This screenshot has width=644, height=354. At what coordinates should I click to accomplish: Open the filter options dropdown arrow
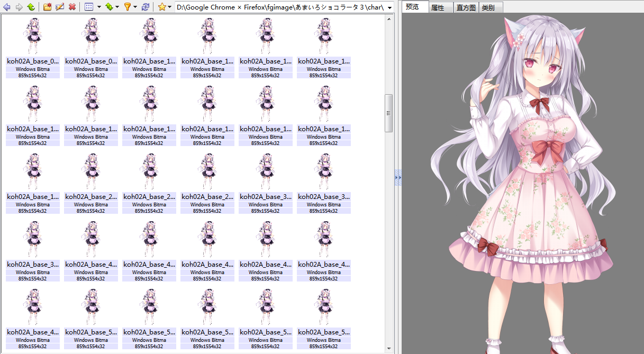point(135,7)
